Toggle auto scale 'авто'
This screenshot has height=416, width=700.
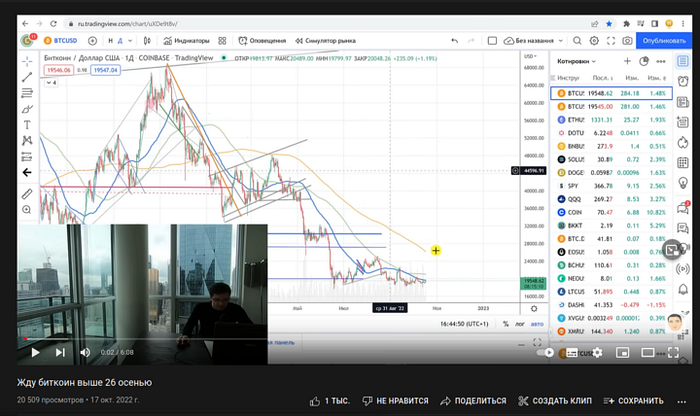(x=537, y=324)
